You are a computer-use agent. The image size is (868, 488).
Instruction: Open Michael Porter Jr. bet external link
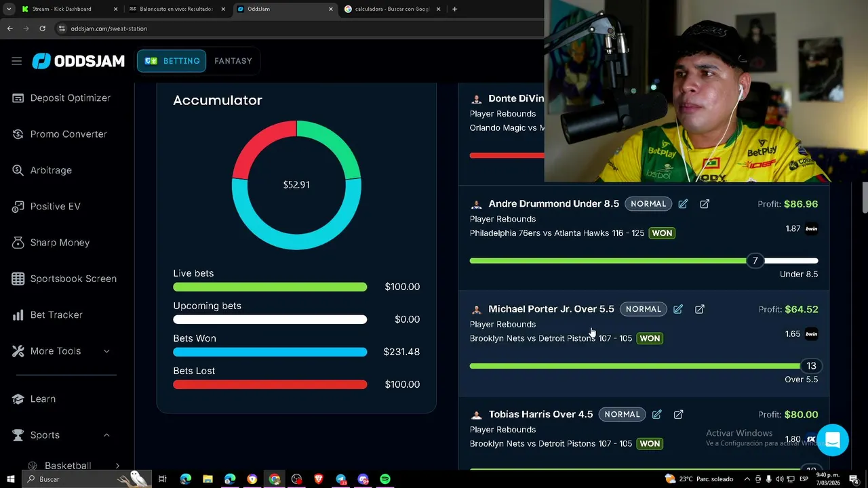pyautogui.click(x=700, y=309)
